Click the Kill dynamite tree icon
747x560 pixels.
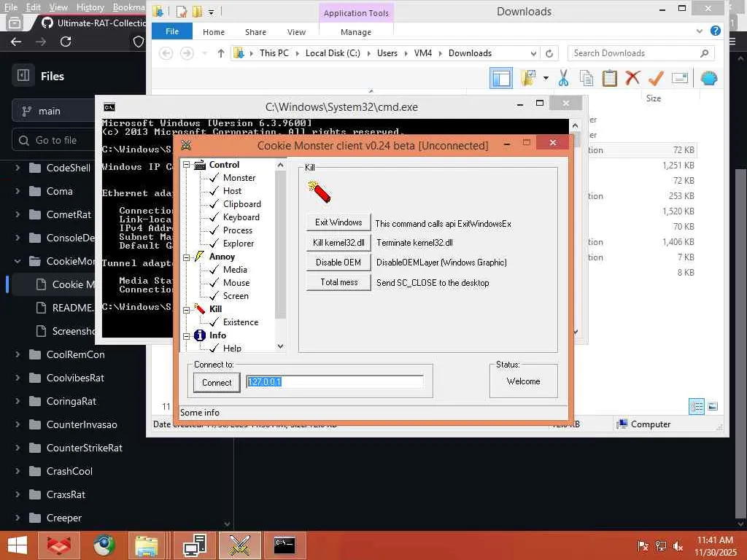coord(200,308)
